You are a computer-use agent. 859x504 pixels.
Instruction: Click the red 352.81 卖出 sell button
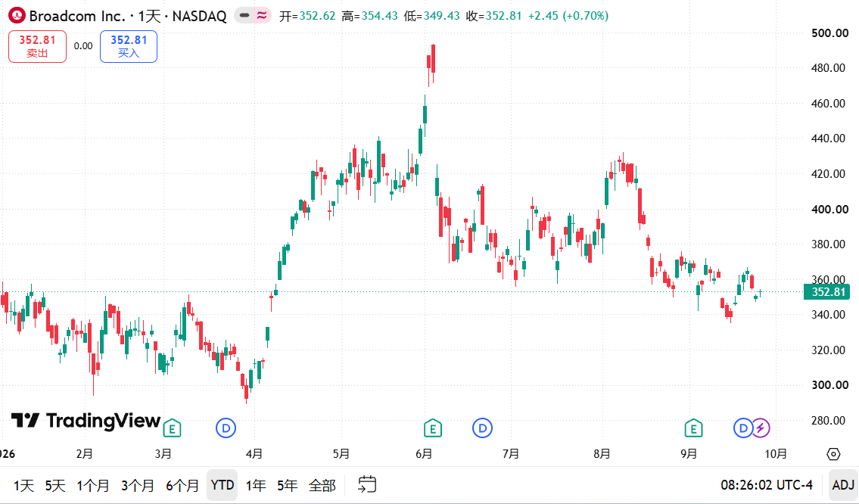coord(37,47)
